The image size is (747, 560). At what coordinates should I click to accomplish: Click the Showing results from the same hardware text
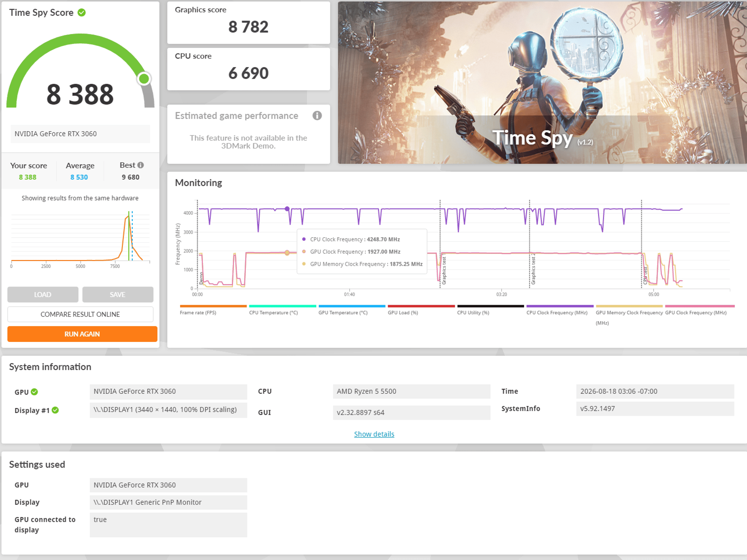pos(80,198)
